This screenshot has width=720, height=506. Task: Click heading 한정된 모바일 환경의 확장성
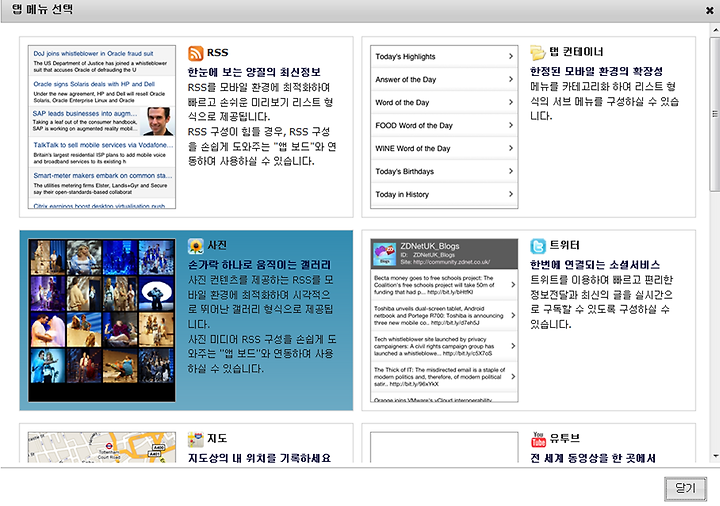pos(596,71)
